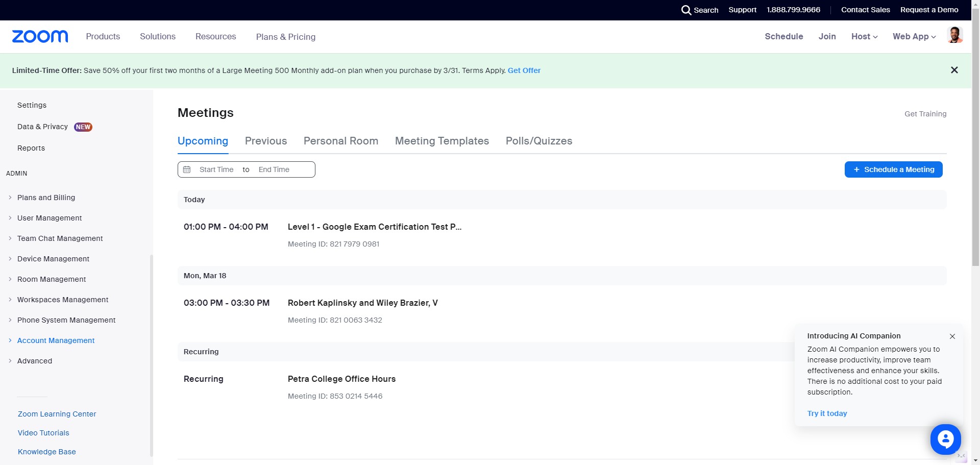
Task: Expand the Account Management section
Action: coord(56,340)
